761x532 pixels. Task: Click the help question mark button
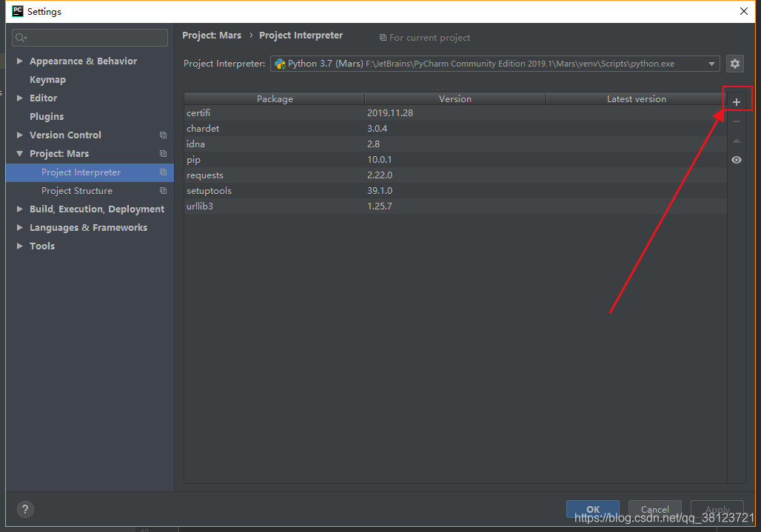point(25,509)
